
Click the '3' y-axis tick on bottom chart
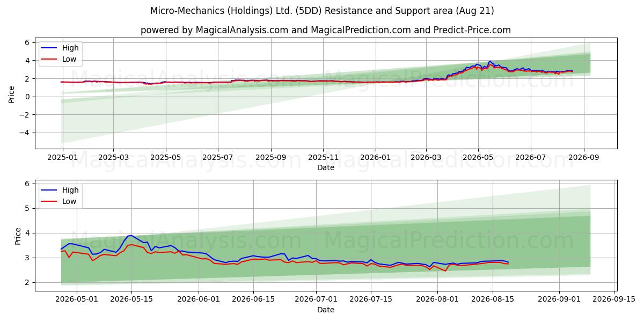[x=28, y=258]
